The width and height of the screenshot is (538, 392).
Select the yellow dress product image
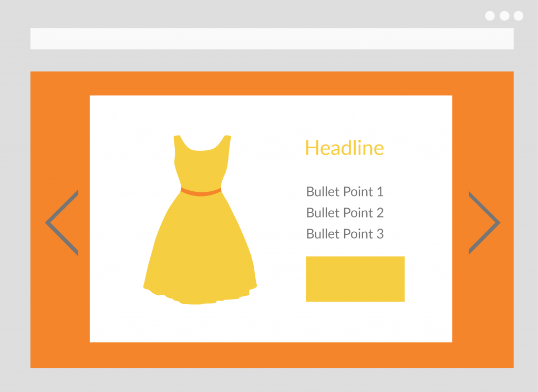(200, 220)
